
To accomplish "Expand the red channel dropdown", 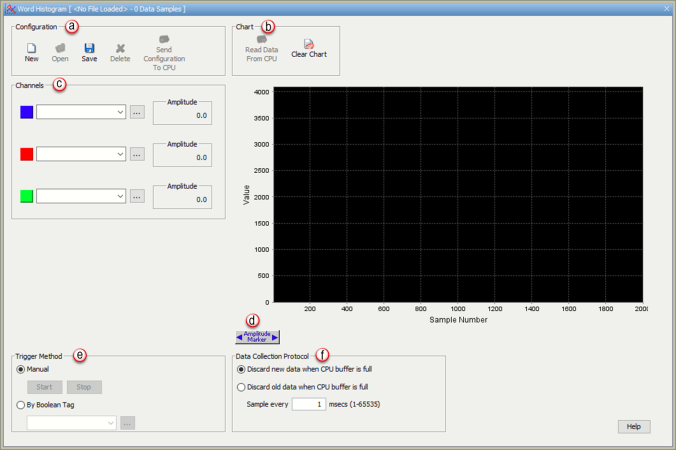I will pos(120,154).
